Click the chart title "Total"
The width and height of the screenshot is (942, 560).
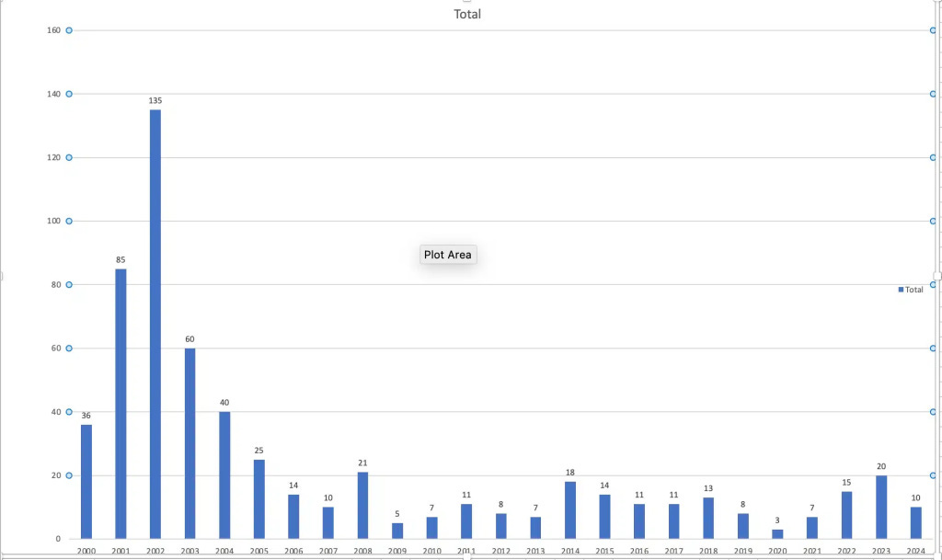tap(467, 14)
